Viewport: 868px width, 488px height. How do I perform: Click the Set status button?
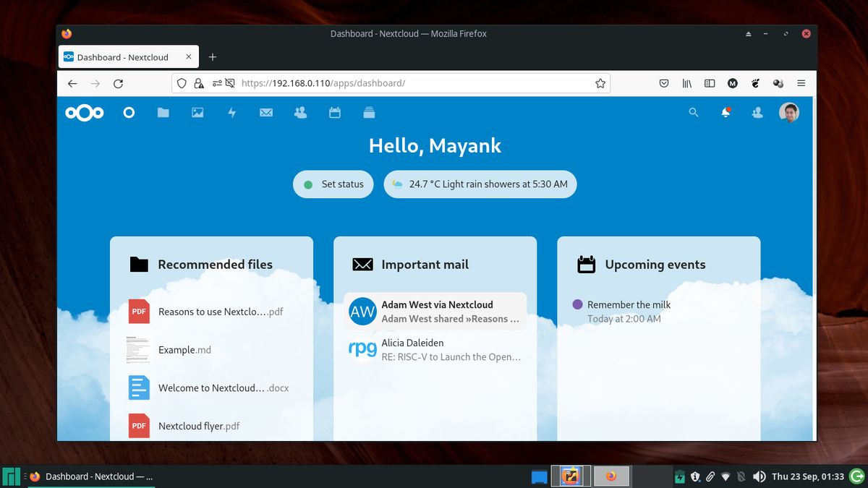tap(333, 184)
